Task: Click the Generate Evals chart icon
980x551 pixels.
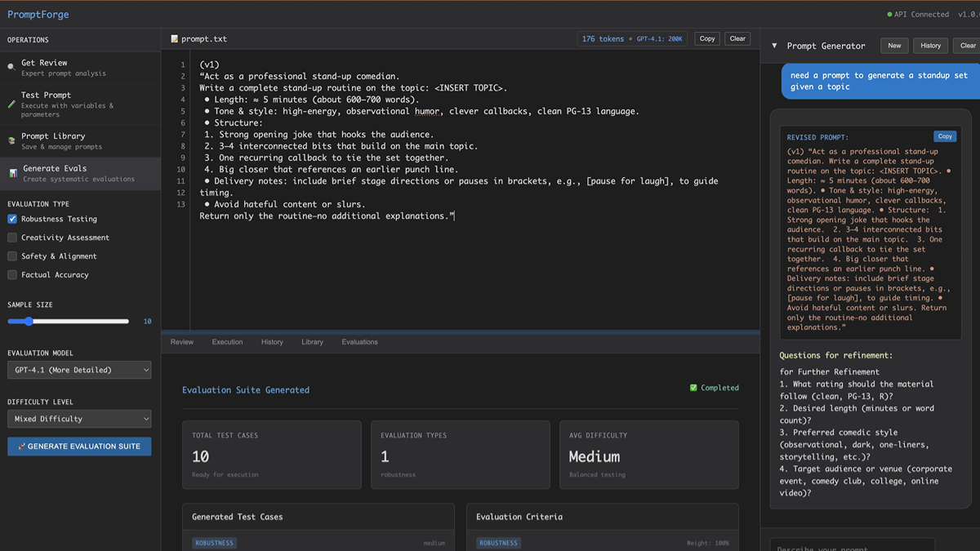Action: click(x=11, y=170)
